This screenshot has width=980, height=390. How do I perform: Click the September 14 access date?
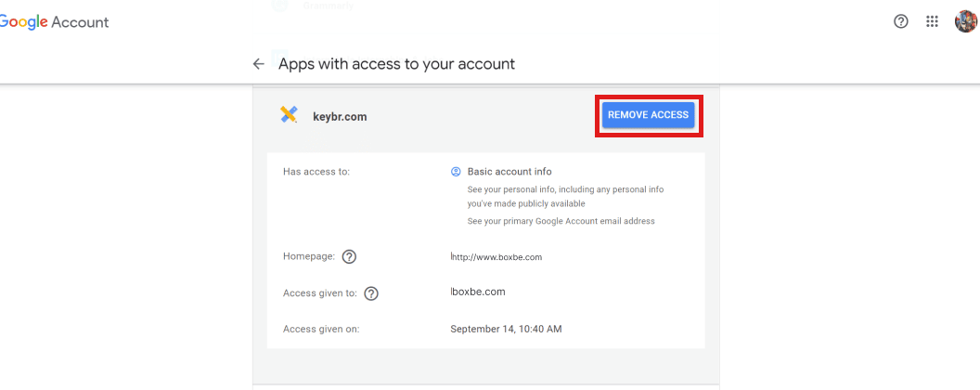pyautogui.click(x=506, y=329)
